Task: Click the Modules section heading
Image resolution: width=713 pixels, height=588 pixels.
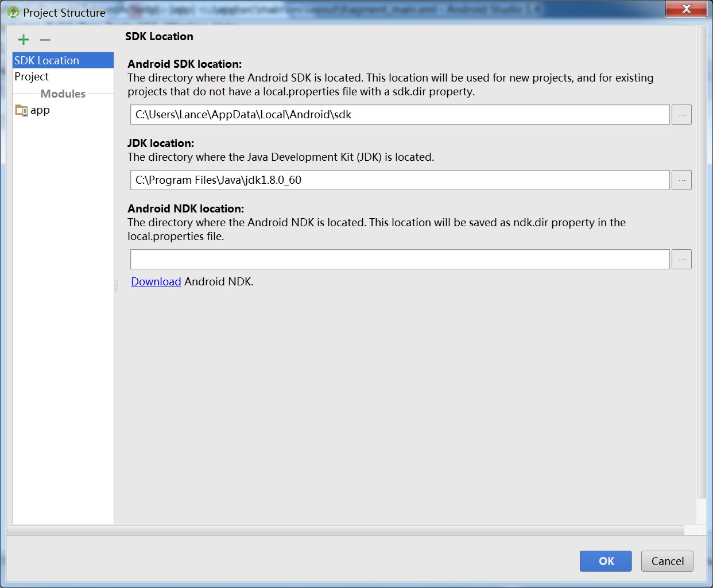Action: [63, 94]
